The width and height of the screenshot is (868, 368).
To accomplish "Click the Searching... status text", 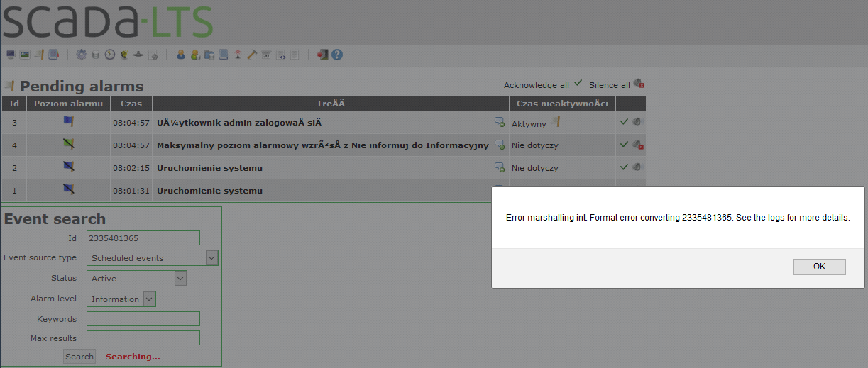I will pos(133,357).
